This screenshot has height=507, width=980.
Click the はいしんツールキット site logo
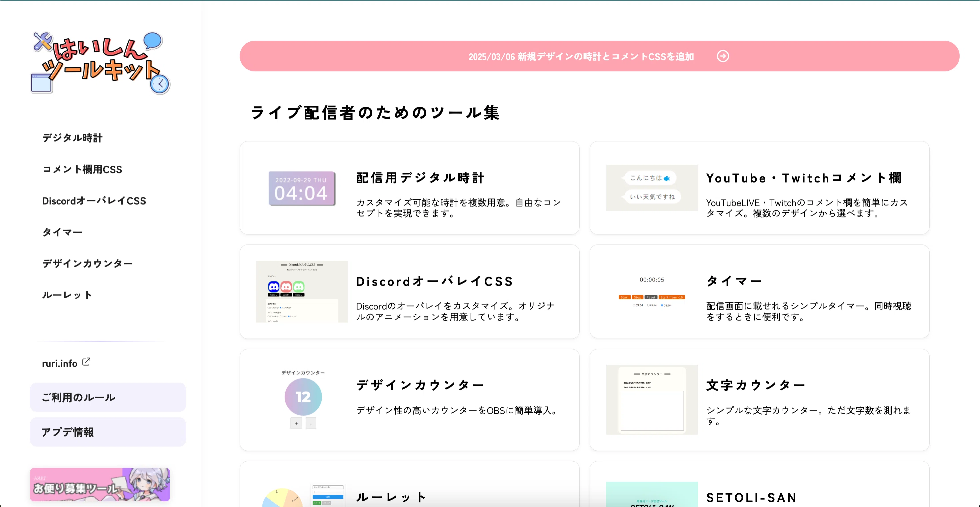coord(100,63)
